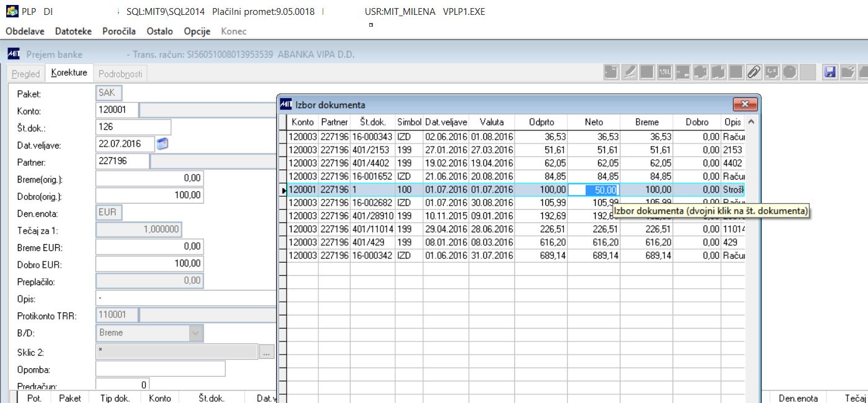This screenshot has width=868, height=403.
Task: Click the blue floppy disk save icon
Action: pos(830,72)
